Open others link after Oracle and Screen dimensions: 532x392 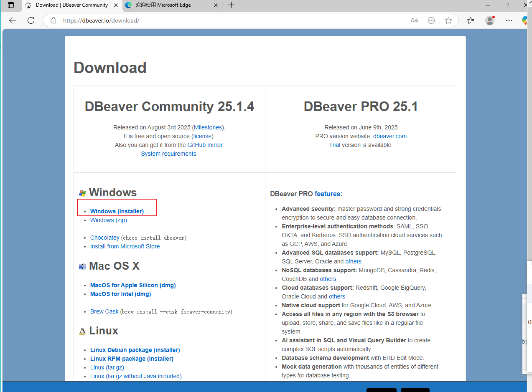[353, 261]
